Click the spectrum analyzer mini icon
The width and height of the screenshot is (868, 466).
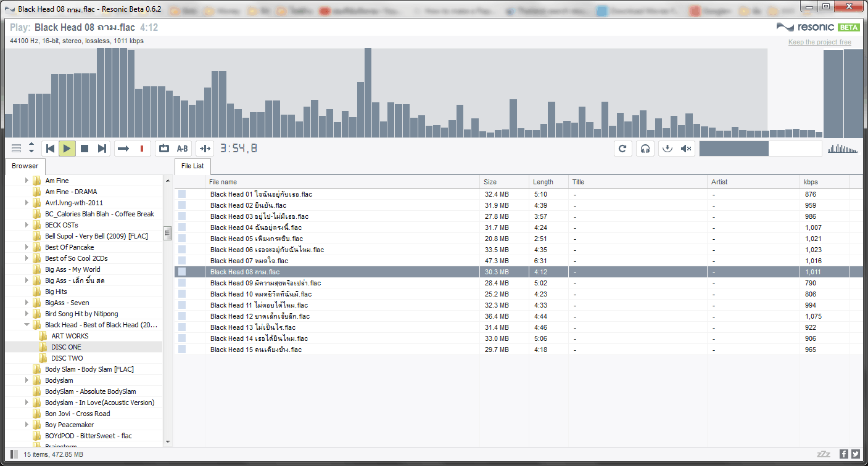(x=843, y=149)
